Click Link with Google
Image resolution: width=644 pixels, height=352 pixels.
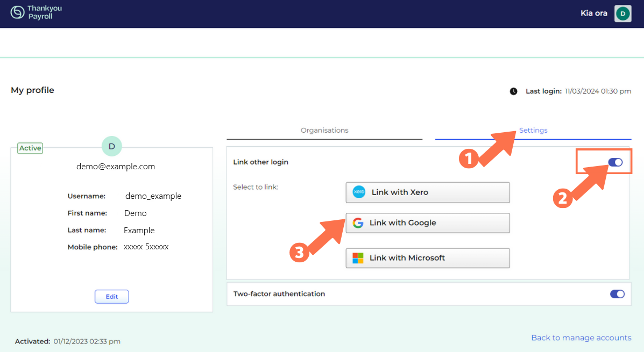(x=428, y=223)
